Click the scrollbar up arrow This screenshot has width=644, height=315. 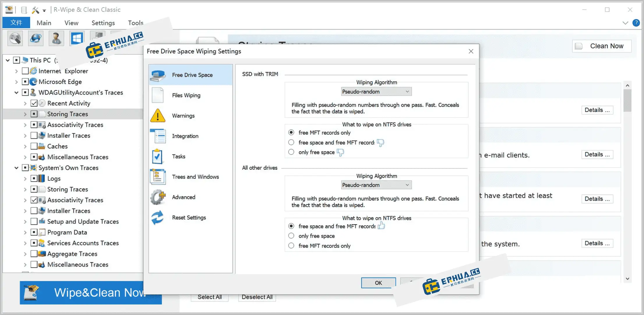627,85
